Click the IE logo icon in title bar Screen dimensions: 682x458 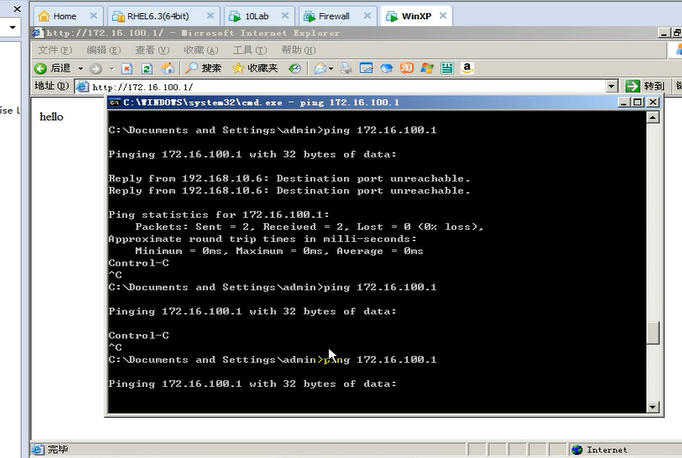click(37, 33)
